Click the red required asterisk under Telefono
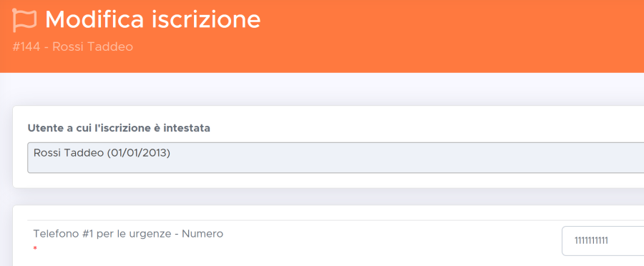This screenshot has width=644, height=266. click(35, 248)
